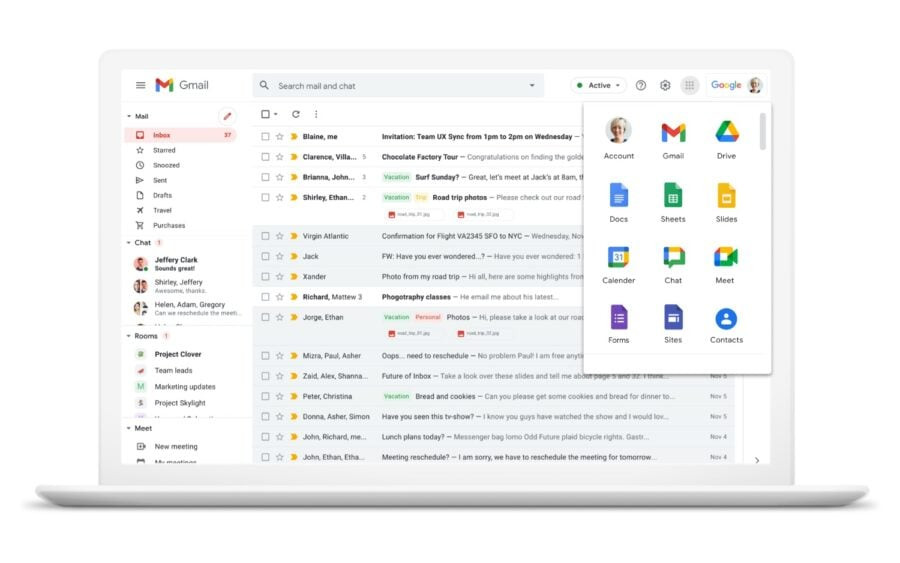900x563 pixels.
Task: Collapse the Chat section
Action: [x=129, y=243]
